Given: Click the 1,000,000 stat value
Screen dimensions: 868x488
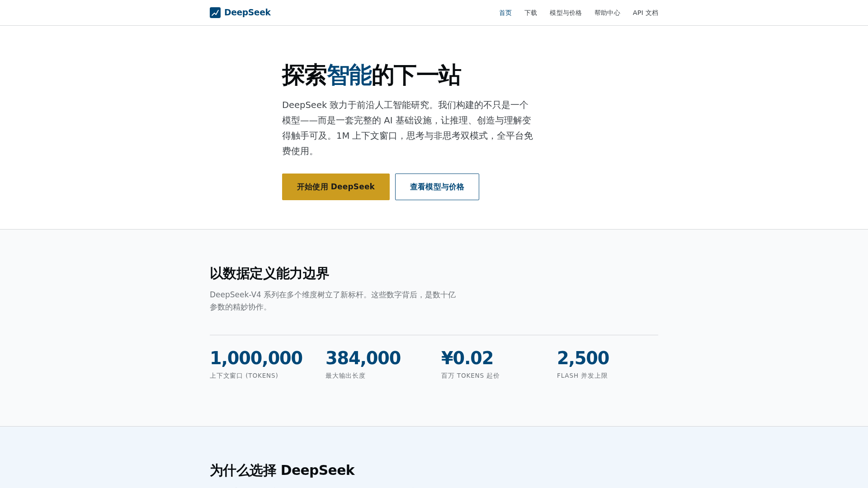Looking at the screenshot, I should pos(256,358).
